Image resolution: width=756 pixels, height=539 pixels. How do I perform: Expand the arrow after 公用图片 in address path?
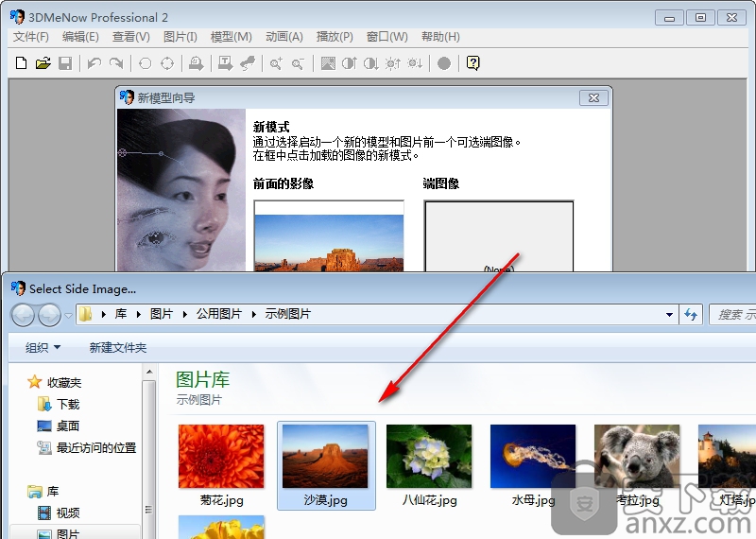coord(253,315)
